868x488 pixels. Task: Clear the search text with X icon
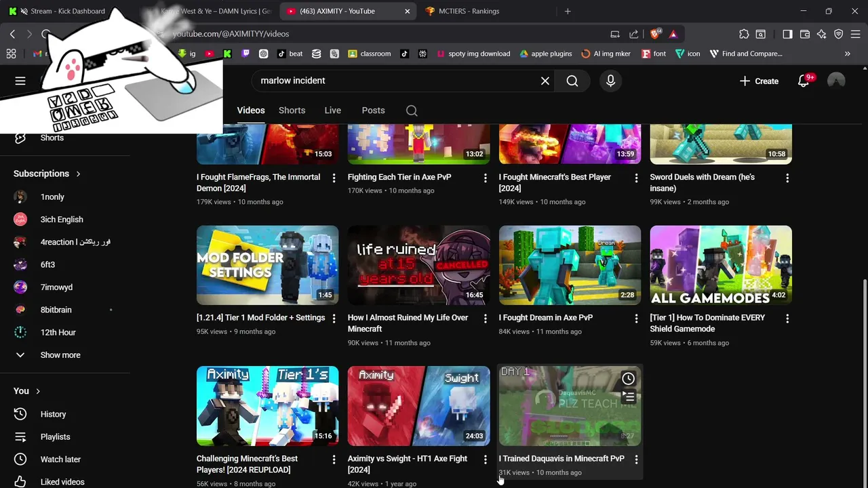(545, 81)
